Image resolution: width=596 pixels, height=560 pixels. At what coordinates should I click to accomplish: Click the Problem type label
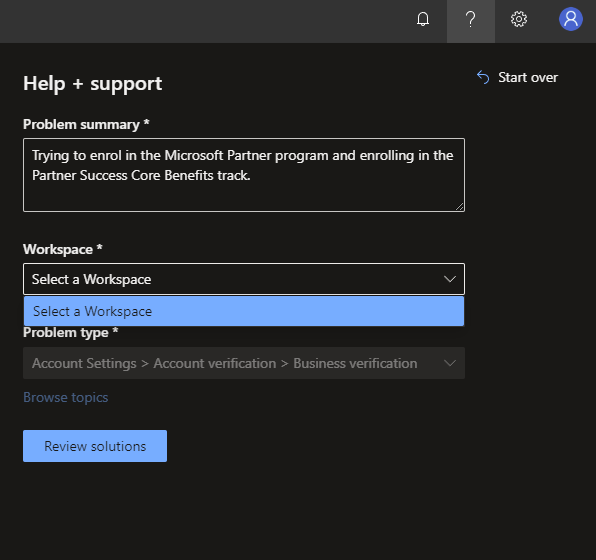[70, 333]
